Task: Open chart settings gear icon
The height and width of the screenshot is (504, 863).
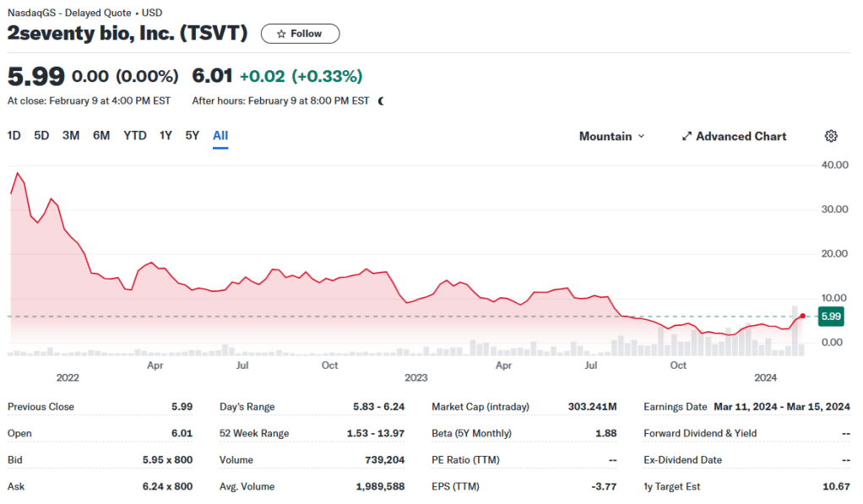Action: pyautogui.click(x=831, y=136)
